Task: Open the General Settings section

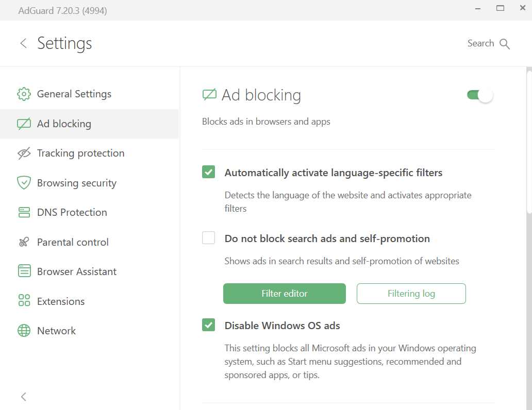Action: pos(89,94)
